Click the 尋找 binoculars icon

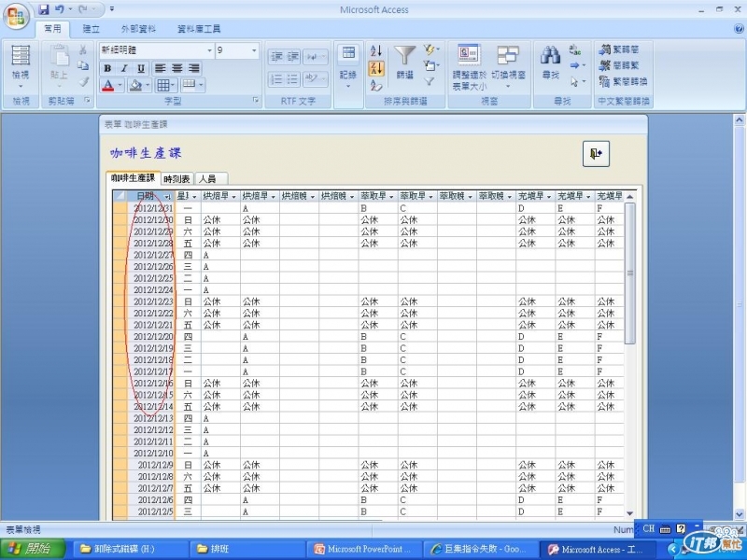click(x=550, y=62)
